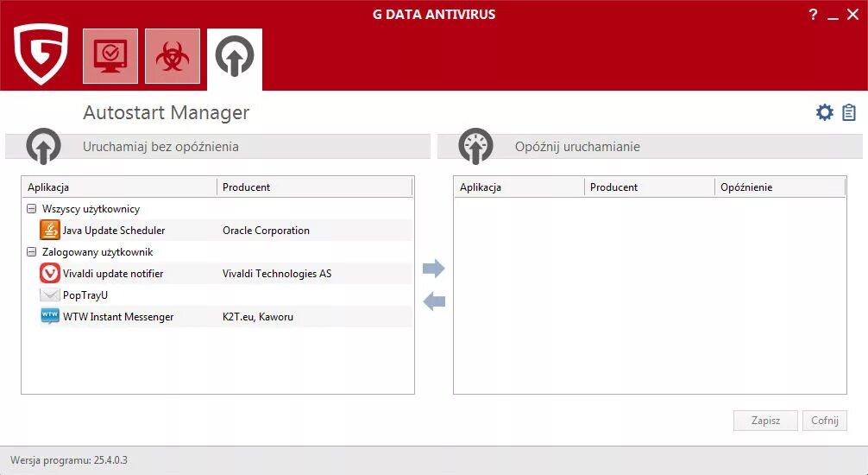Click the Wersja programu version text
Viewport: 868px width, 475px height.
[x=69, y=460]
